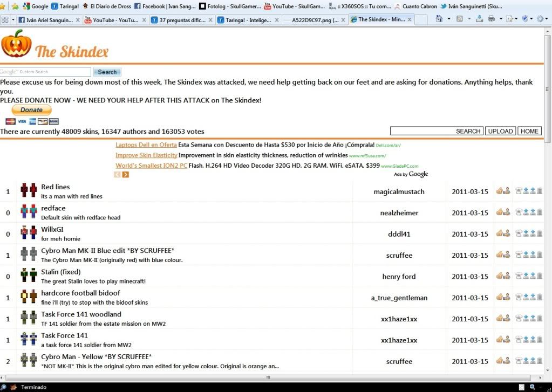552x392 pixels.
Task: Click the Add to Favorites bar icon
Action: coord(15,6)
